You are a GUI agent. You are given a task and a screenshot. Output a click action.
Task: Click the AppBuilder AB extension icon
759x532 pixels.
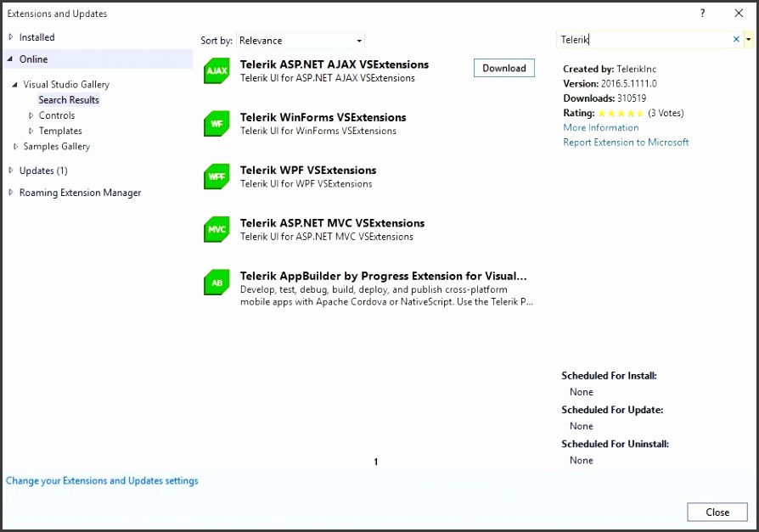[x=216, y=282]
